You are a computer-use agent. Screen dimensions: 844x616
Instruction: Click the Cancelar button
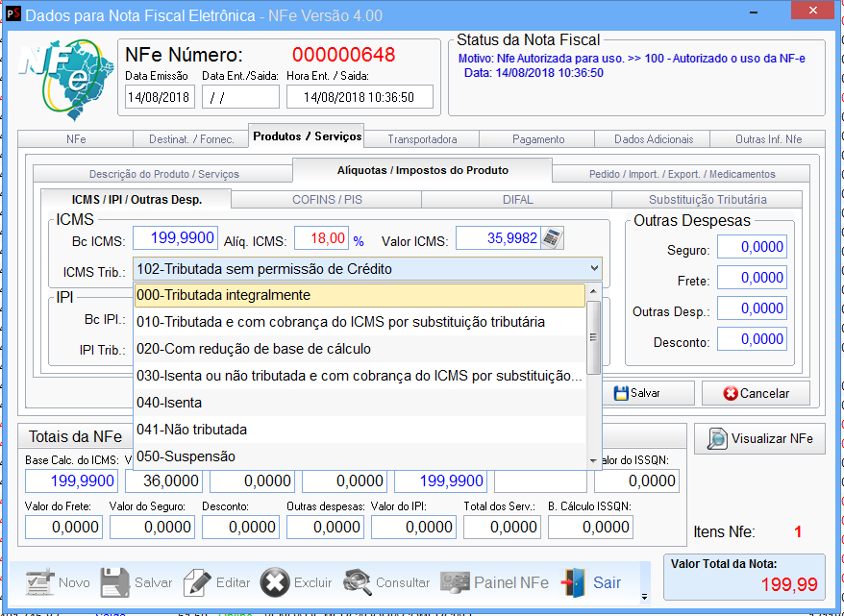pos(756,393)
